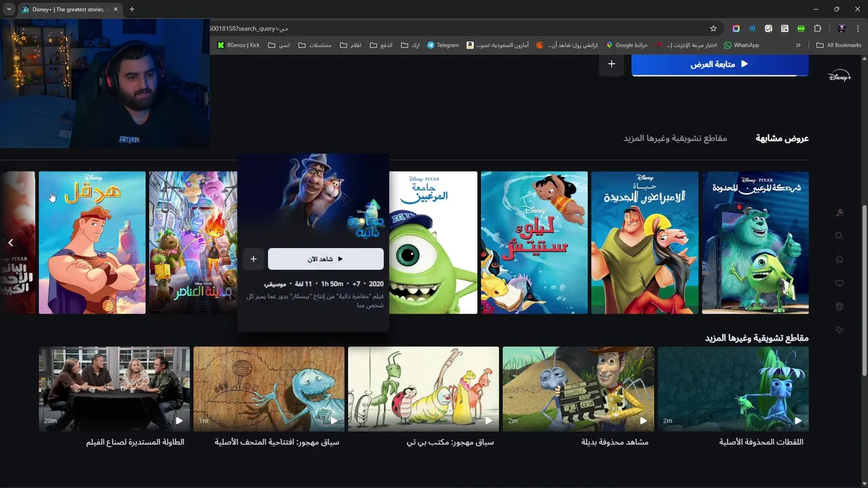This screenshot has height=488, width=868.
Task: Click the متابعة العرض continue watching button
Action: 719,64
